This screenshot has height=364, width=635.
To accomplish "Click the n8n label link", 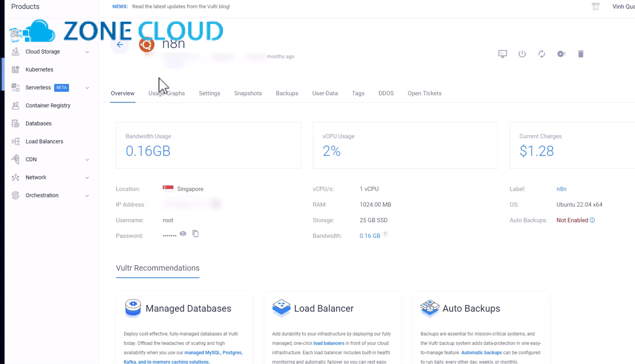I will point(561,189).
